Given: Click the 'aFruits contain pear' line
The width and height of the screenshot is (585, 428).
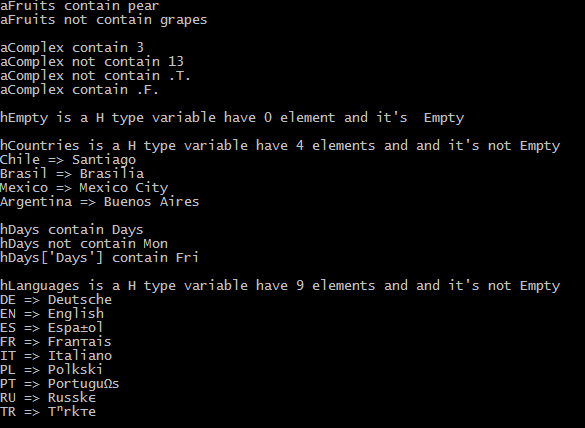Looking at the screenshot, I should click(79, 6).
